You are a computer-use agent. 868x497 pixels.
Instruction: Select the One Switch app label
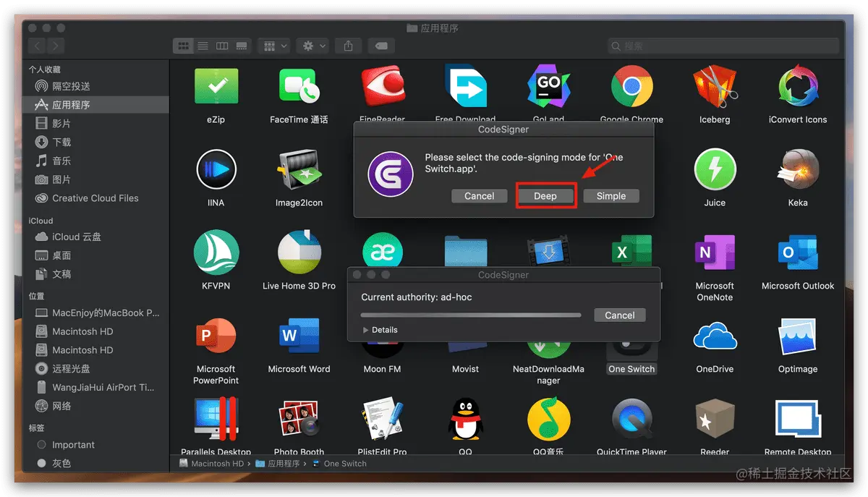tap(631, 369)
